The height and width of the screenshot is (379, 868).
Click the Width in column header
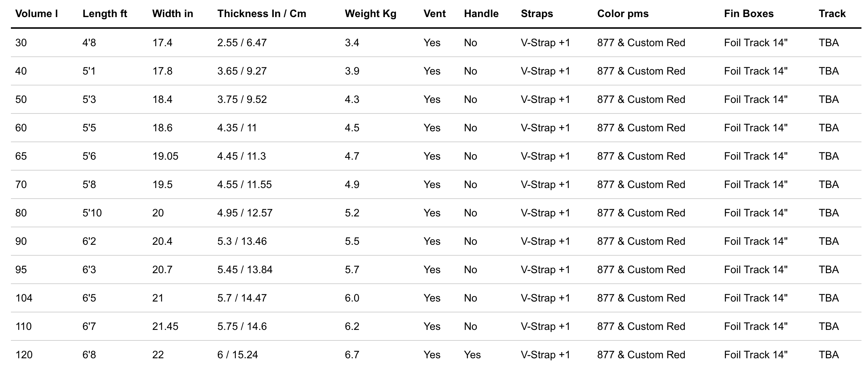coord(173,14)
